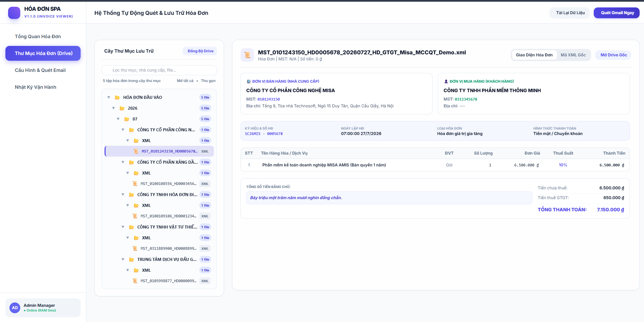Collapse CÔNG TY CỔ PHẦN XĂNG DẦ... supplier node
The width and height of the screenshot is (644, 322).
click(123, 162)
